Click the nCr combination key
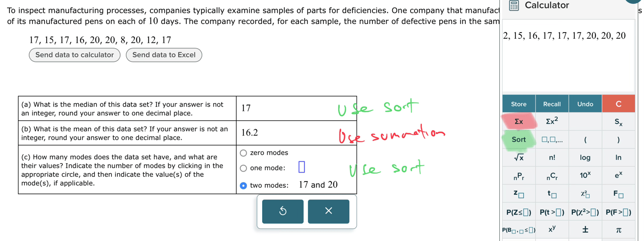 552,175
